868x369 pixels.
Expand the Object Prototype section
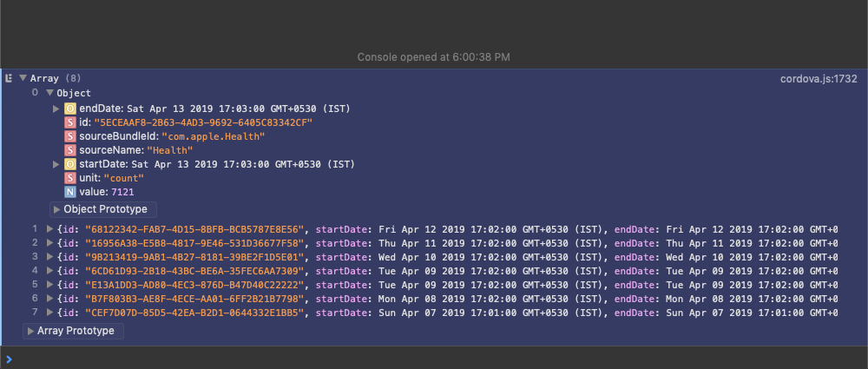103,209
